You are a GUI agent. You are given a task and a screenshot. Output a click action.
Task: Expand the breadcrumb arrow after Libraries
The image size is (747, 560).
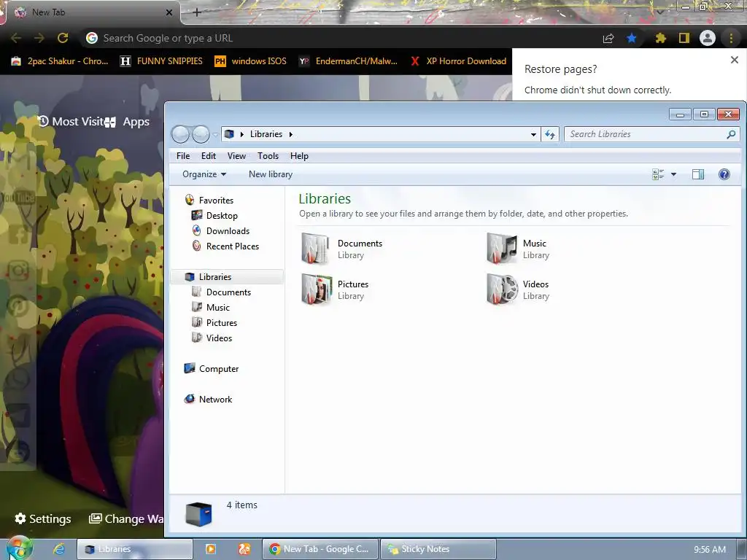click(290, 134)
